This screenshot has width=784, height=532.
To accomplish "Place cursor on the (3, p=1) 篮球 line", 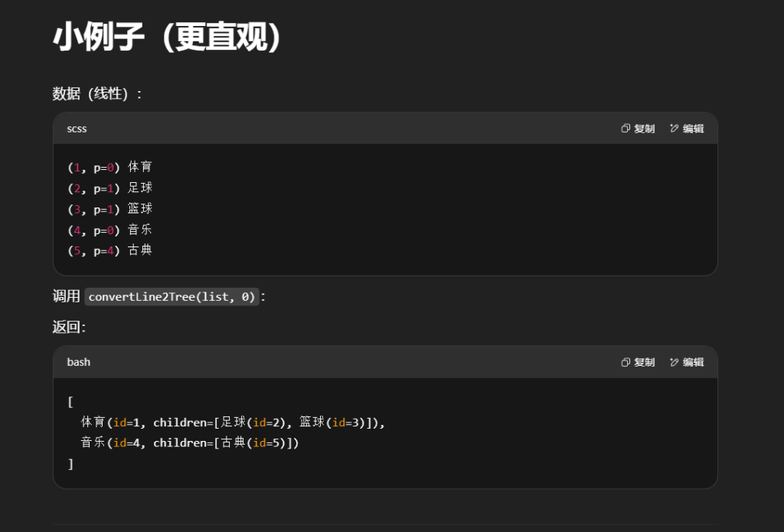I will coord(110,208).
